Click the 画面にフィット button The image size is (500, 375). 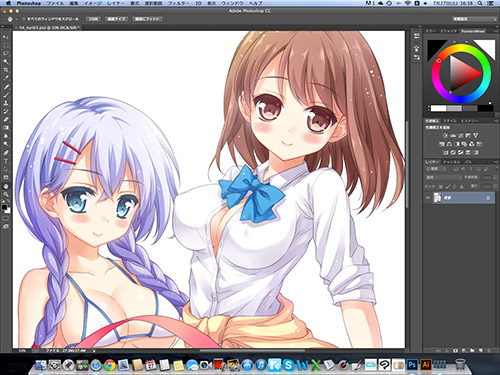pyautogui.click(x=147, y=19)
